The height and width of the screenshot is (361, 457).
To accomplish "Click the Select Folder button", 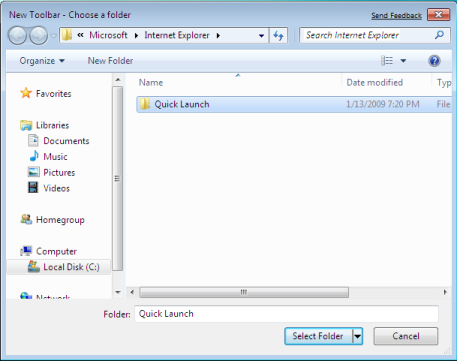I will (x=318, y=336).
